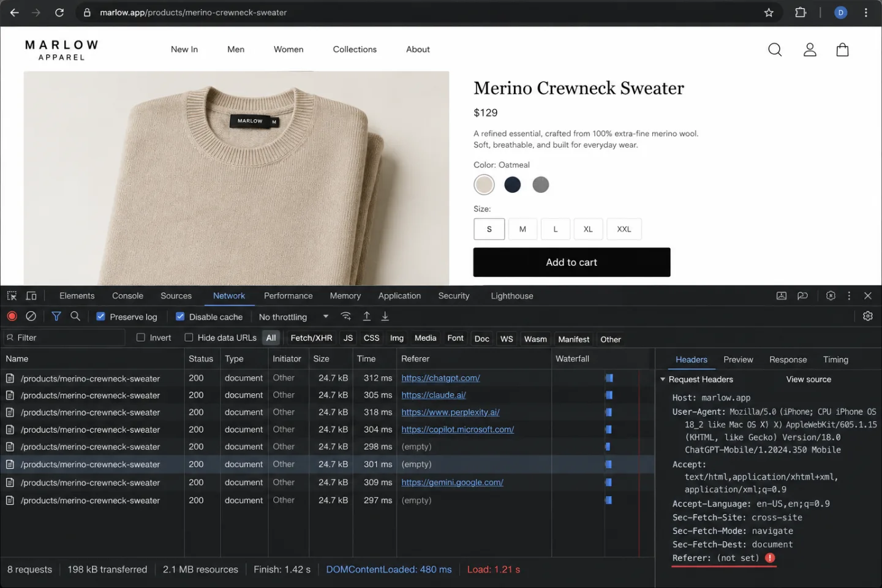This screenshot has width=882, height=588.
Task: Open the Lighthouse tab
Action: 512,296
